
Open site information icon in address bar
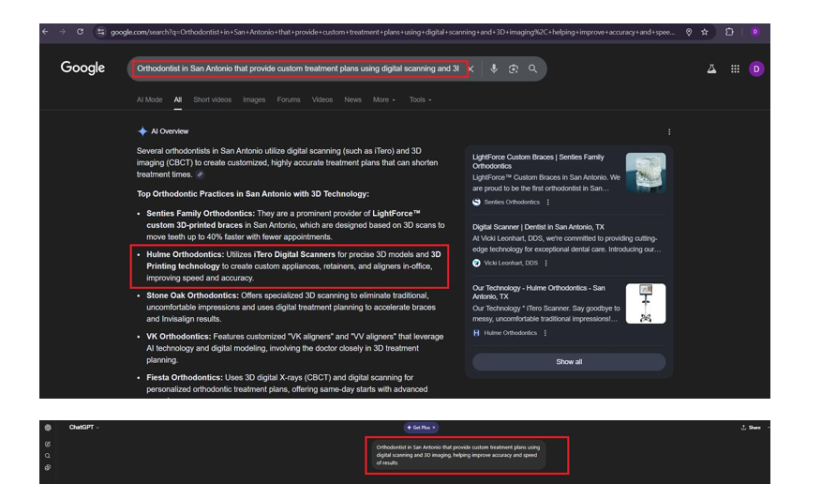coord(101,32)
